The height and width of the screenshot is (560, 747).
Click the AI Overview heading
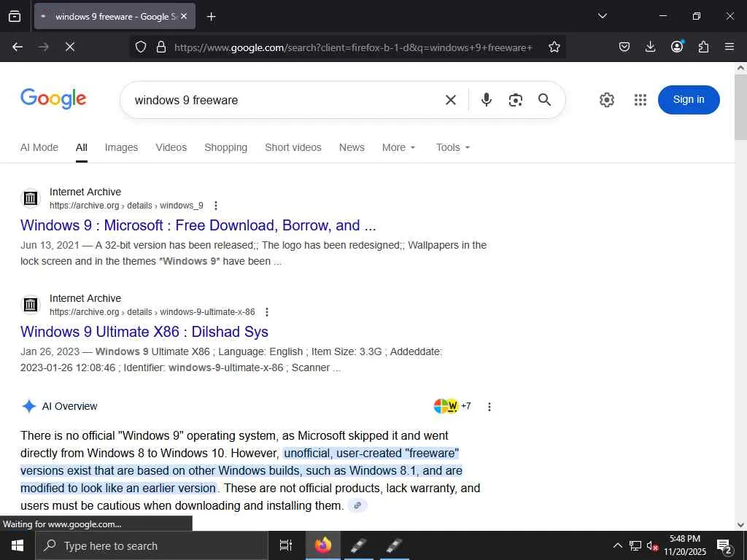click(x=69, y=406)
